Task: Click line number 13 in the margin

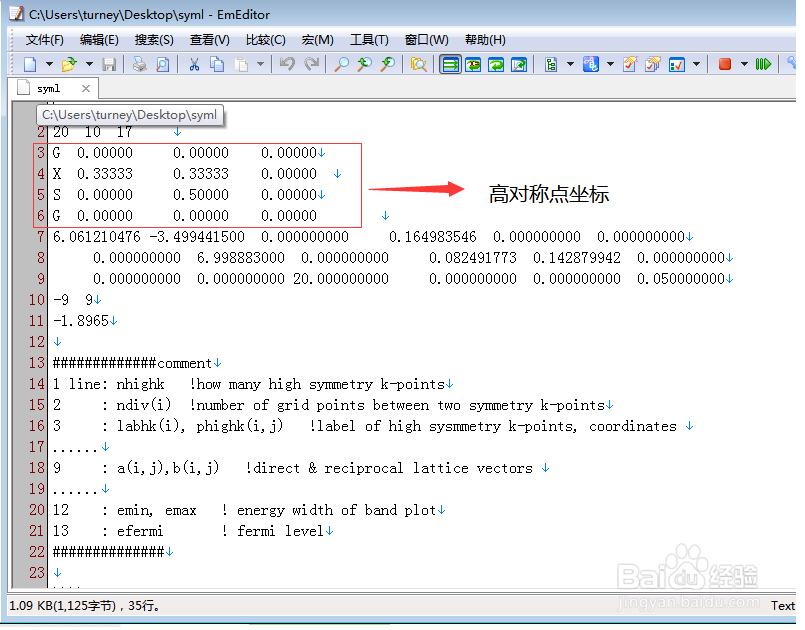Action: coord(37,363)
